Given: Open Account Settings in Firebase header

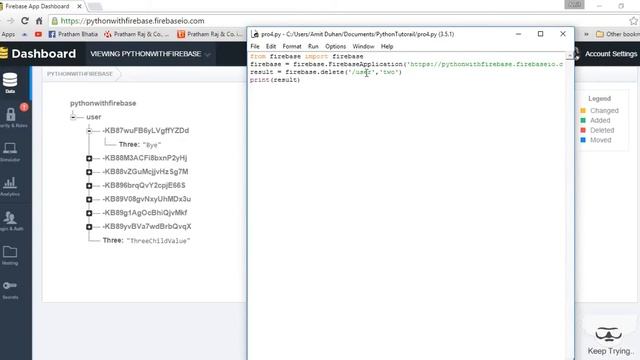Looking at the screenshot, I should (611, 54).
